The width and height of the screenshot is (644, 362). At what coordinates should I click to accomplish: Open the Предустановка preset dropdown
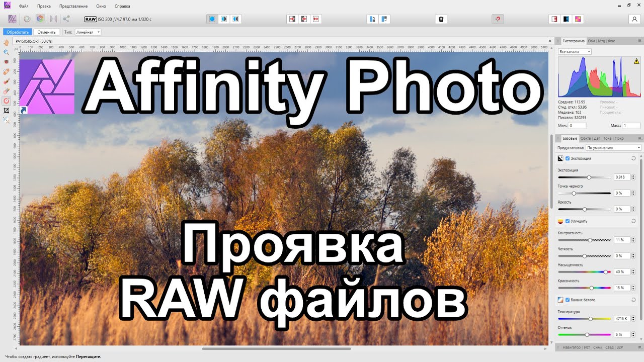tap(614, 148)
